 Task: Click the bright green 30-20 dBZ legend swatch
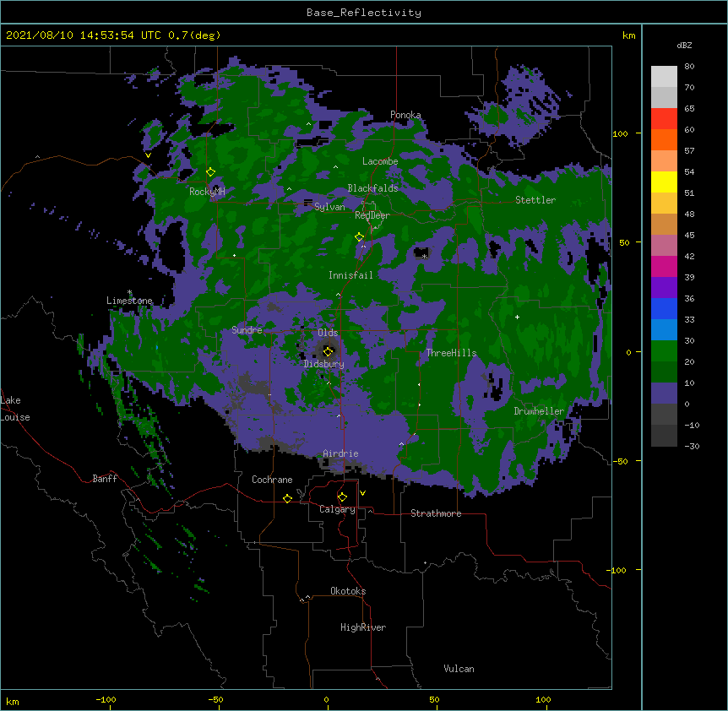pos(664,351)
